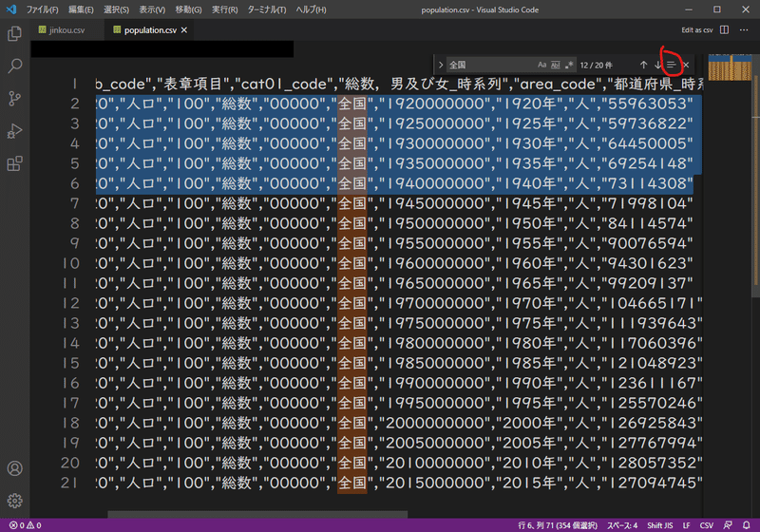The width and height of the screenshot is (760, 532).
Task: Click line number 7 in gutter
Action: (x=74, y=203)
